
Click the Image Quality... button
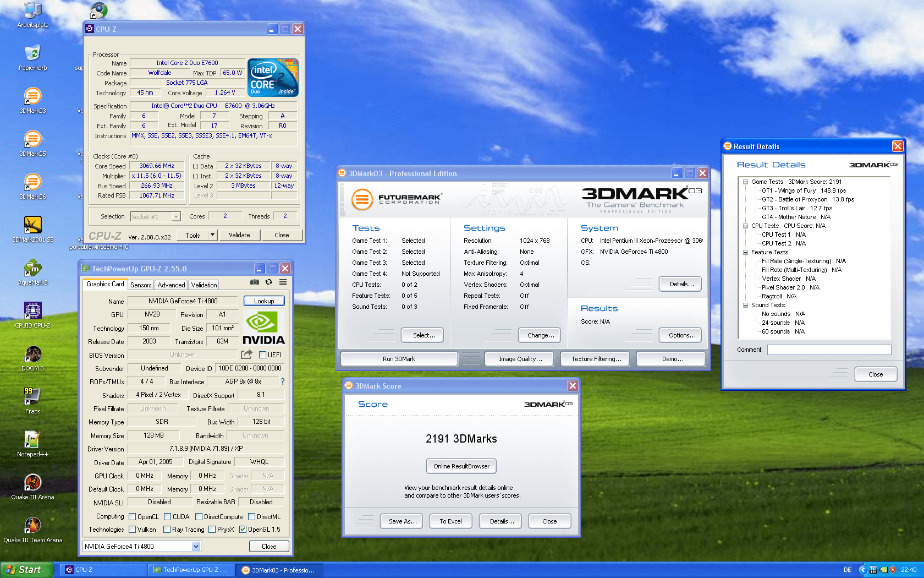click(520, 359)
